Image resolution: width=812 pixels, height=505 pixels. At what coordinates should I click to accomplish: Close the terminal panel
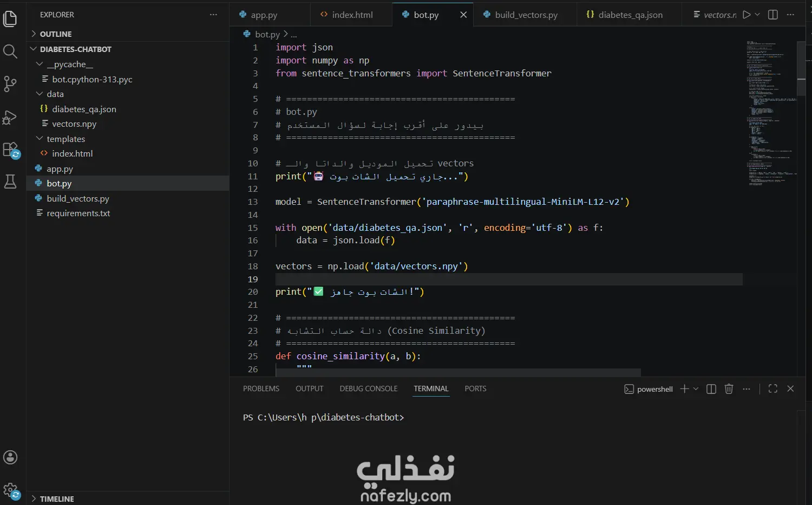click(x=790, y=389)
